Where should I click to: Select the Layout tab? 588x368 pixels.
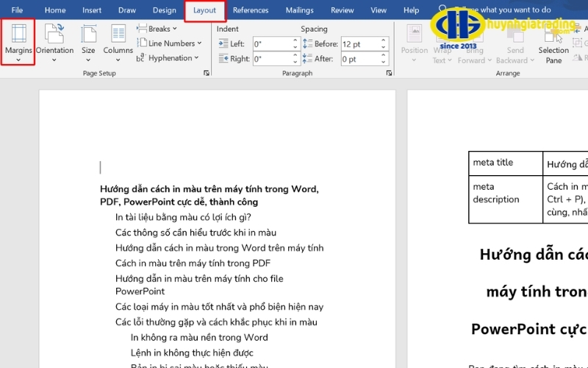pos(205,10)
